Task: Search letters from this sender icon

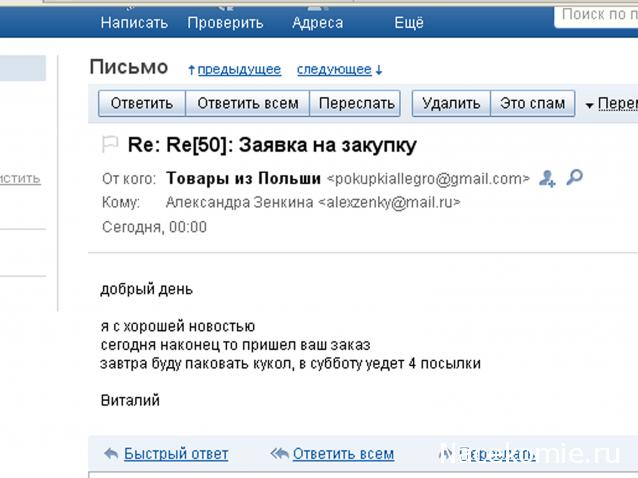Action: (x=574, y=178)
